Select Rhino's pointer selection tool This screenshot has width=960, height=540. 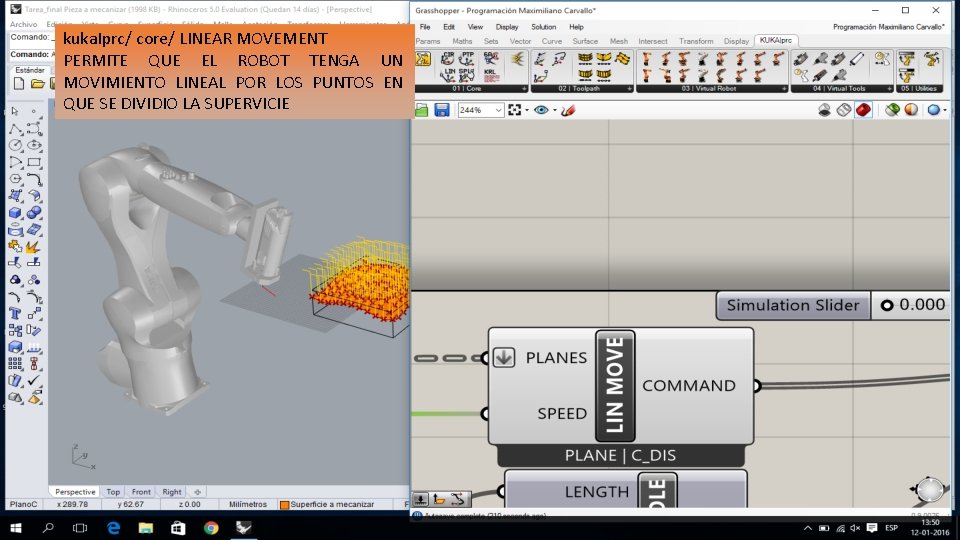[x=15, y=111]
